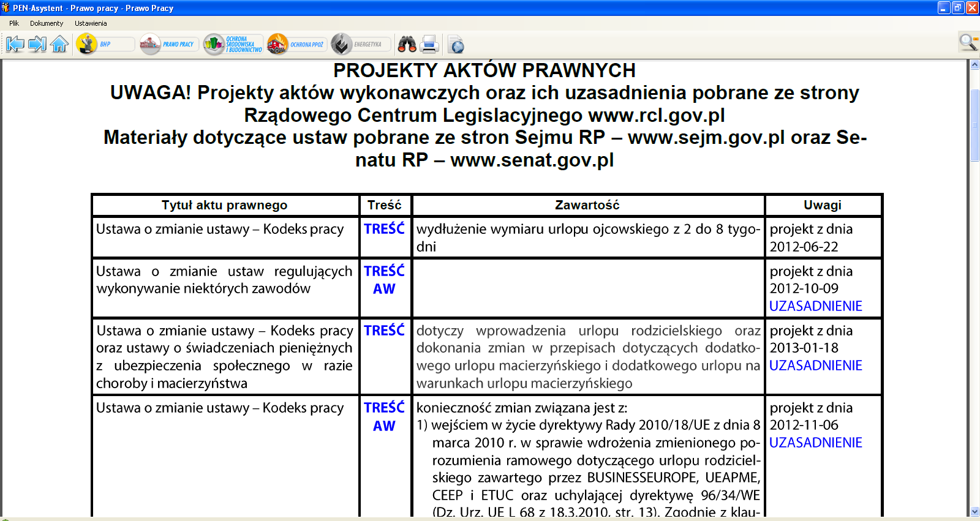The width and height of the screenshot is (980, 521).
Task: Click scrollbar up arrow
Action: click(x=974, y=65)
